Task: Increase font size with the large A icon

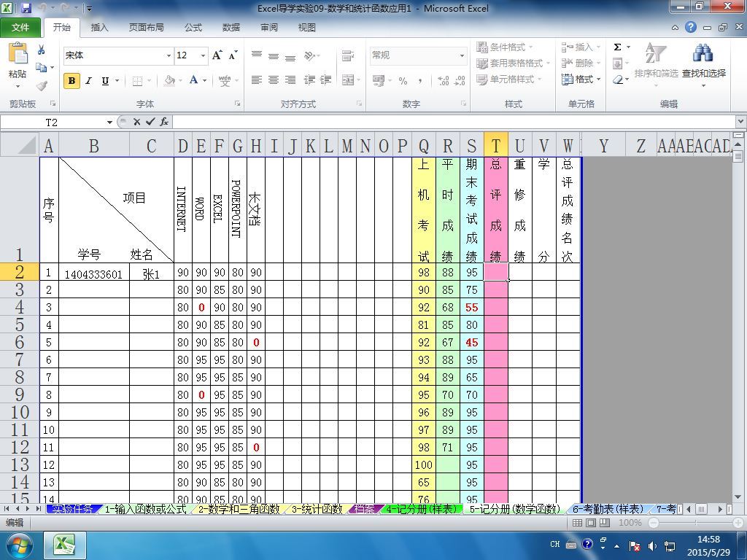Action: pos(217,55)
